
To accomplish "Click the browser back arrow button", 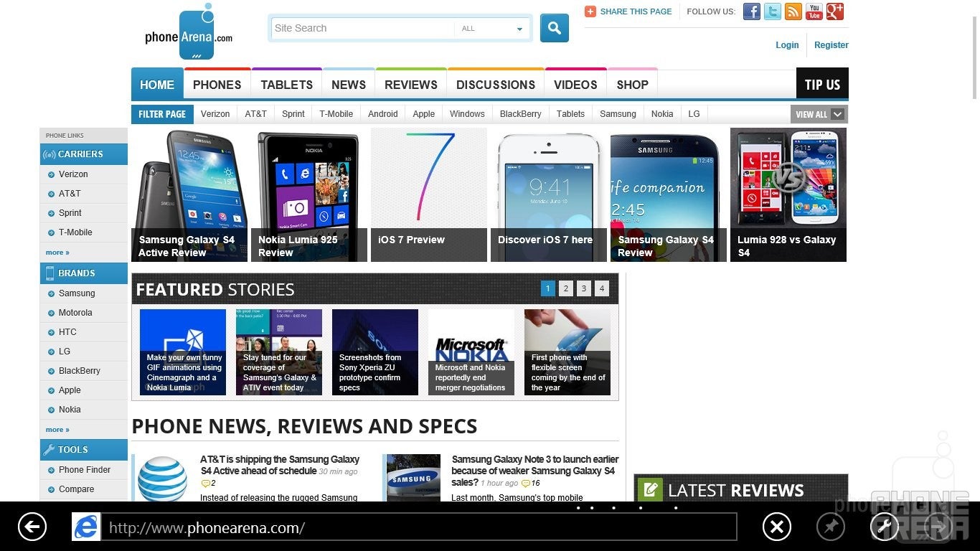I will pos(32,527).
